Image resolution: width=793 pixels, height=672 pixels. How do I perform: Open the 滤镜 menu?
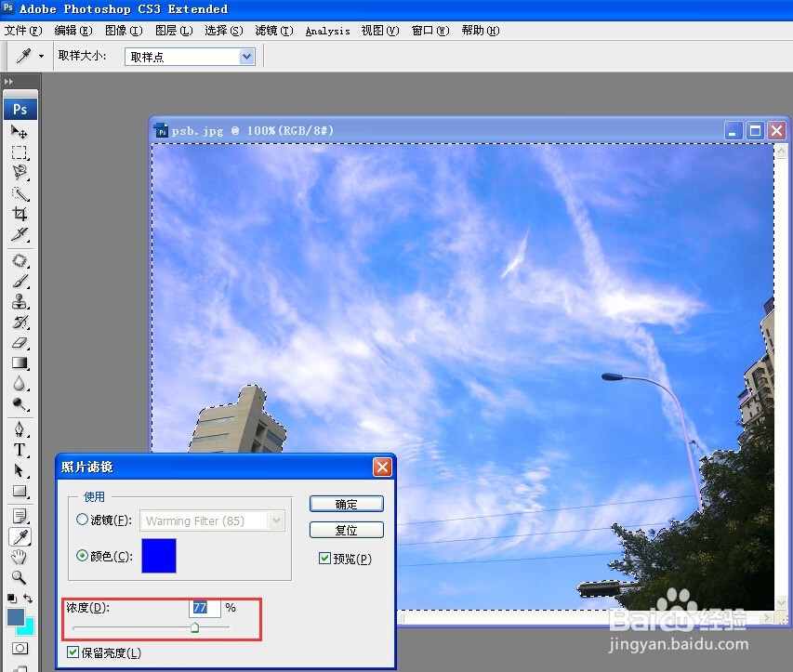click(272, 30)
